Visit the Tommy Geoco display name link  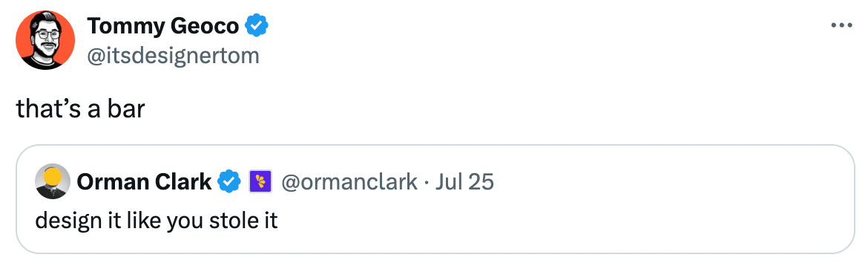click(x=163, y=26)
